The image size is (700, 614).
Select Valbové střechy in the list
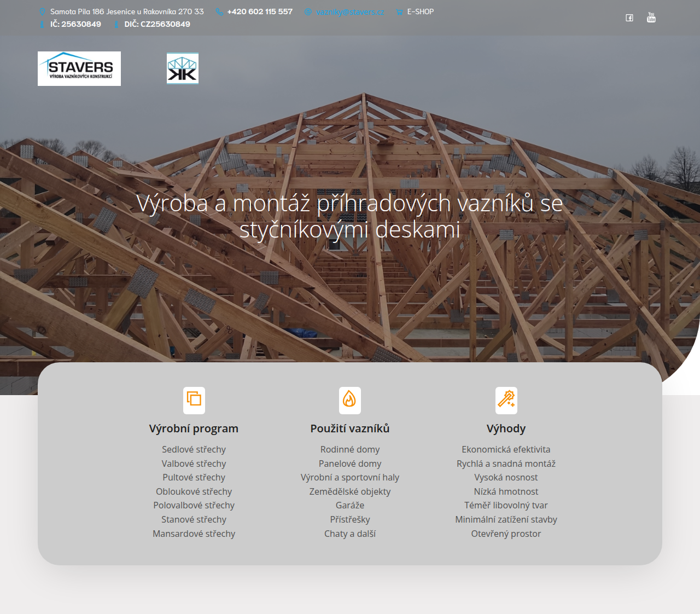tap(194, 464)
